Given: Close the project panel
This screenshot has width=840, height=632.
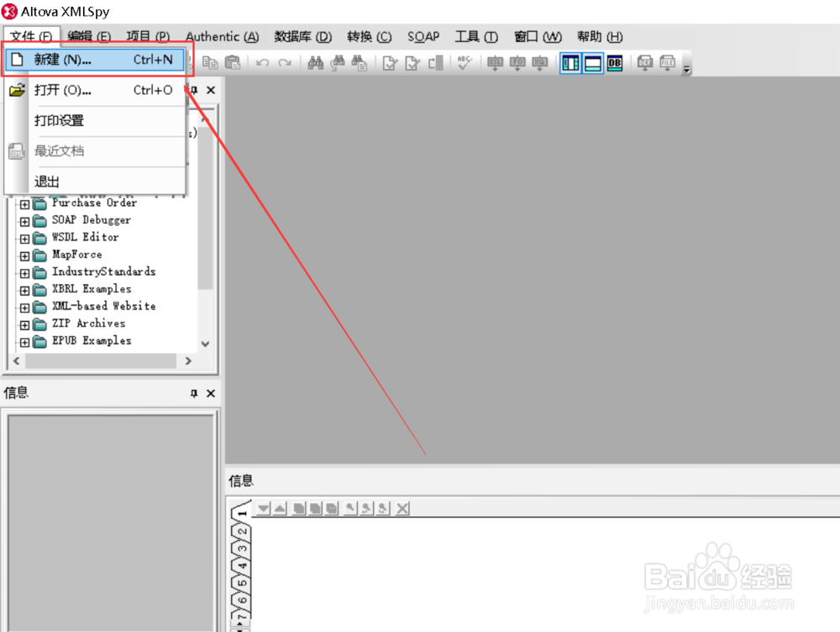Looking at the screenshot, I should 211,90.
